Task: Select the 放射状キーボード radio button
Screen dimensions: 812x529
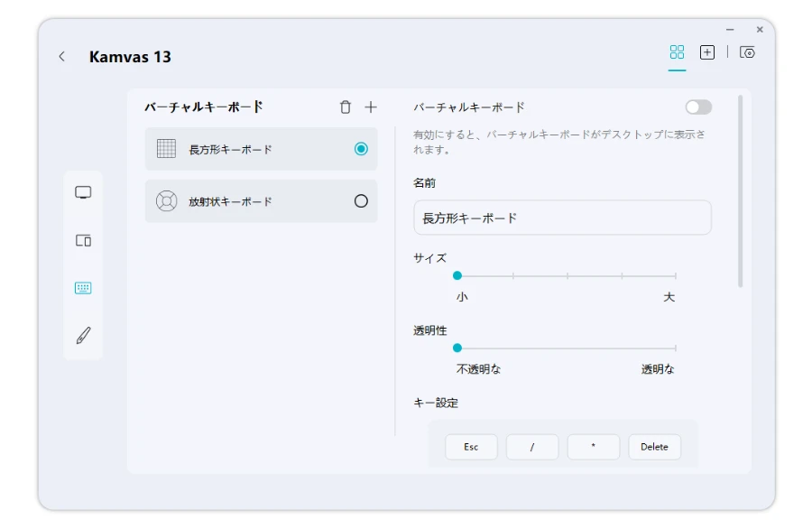Action: pyautogui.click(x=361, y=201)
